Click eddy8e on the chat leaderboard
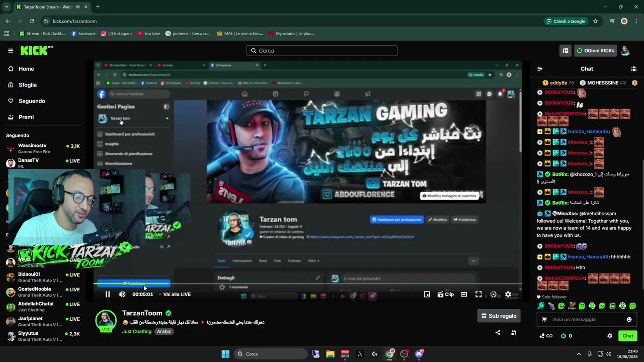Image resolution: width=644 pixels, height=362 pixels. (558, 82)
